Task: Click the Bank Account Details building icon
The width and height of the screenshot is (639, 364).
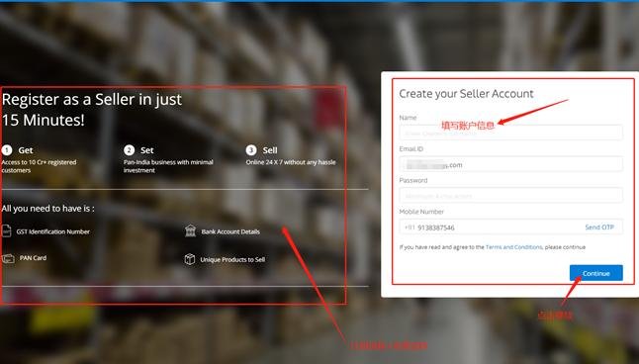Action: [190, 230]
